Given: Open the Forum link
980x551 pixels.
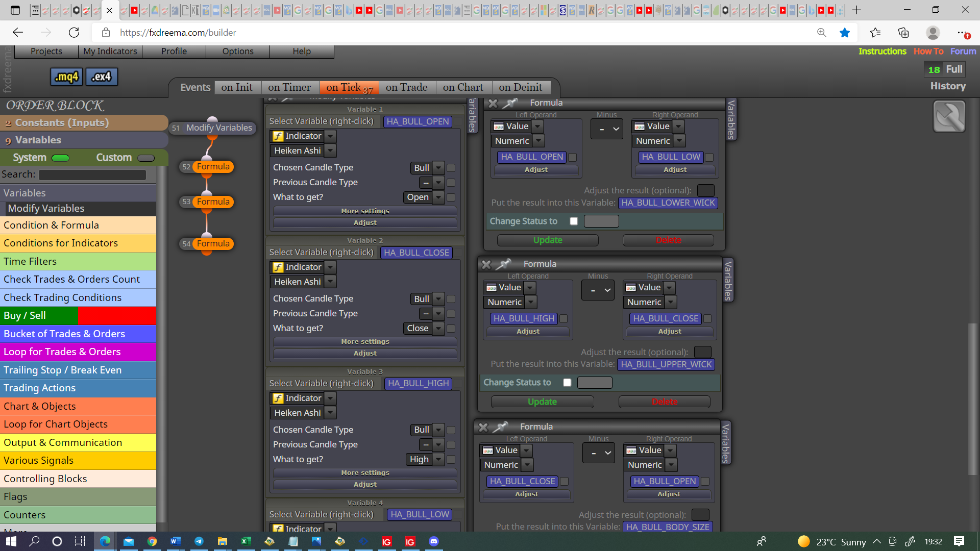Looking at the screenshot, I should pyautogui.click(x=963, y=51).
